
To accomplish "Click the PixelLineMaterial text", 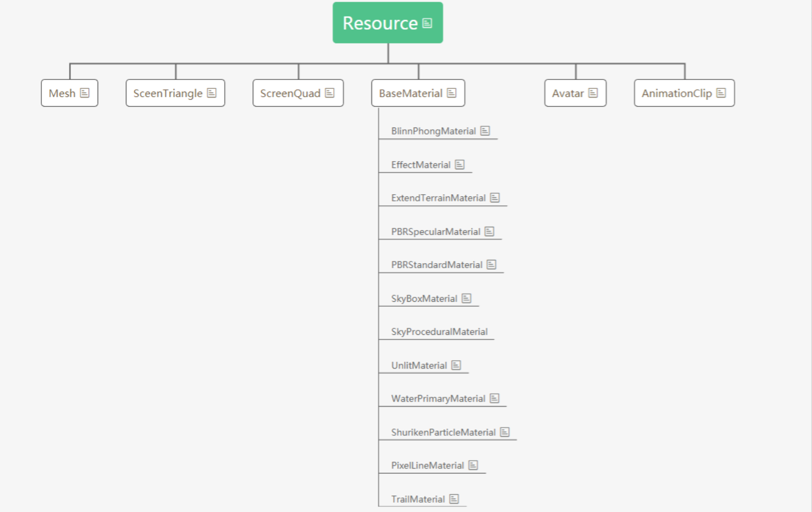I will coord(427,465).
